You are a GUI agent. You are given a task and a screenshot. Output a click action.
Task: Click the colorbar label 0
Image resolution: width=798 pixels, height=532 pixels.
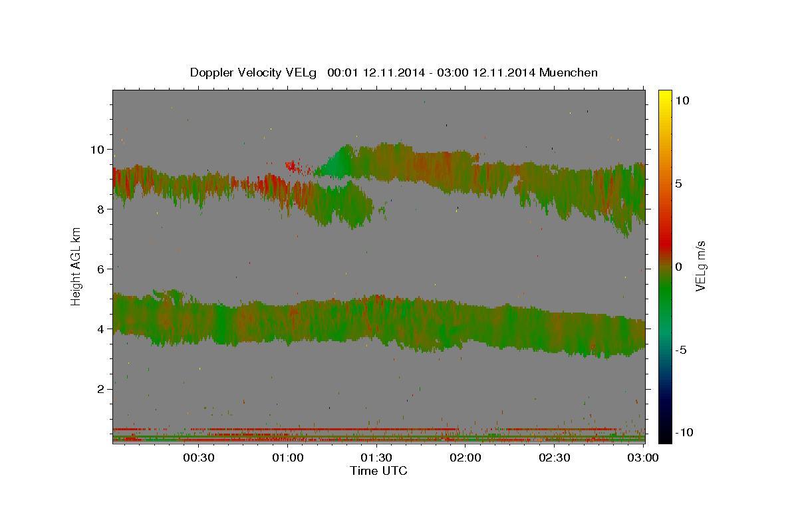678,267
